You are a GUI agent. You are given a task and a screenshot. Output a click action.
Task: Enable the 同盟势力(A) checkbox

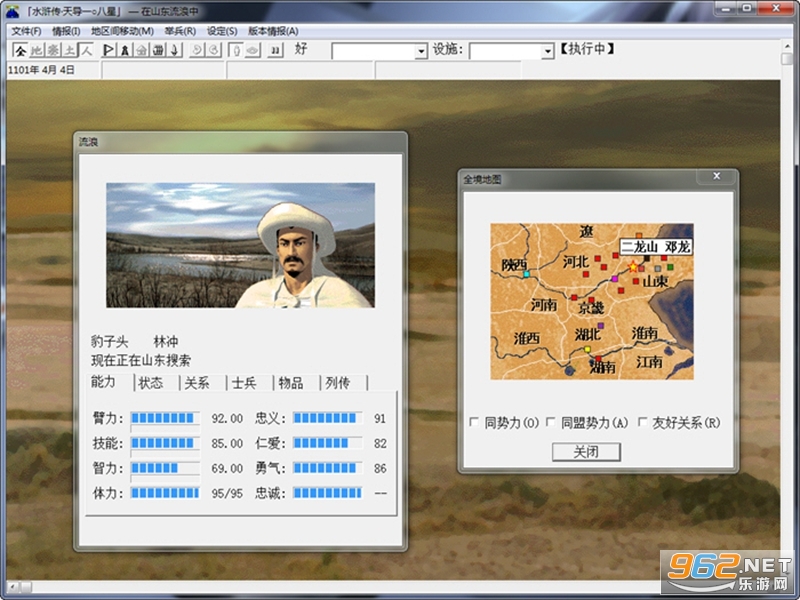click(x=551, y=422)
